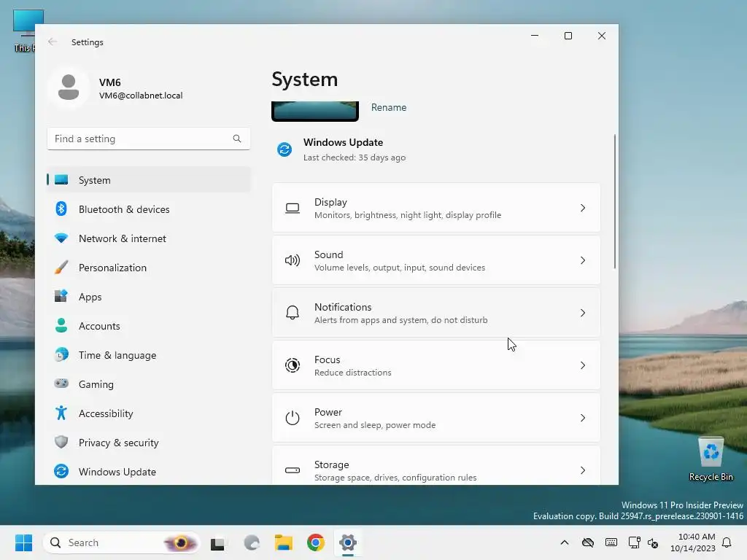Click the network display tray icon
Viewport: 747px width, 560px height.
tap(634, 542)
